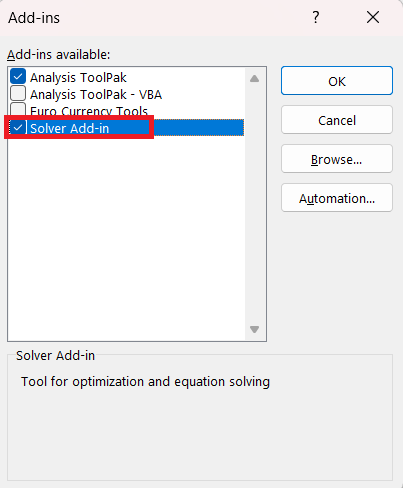Highlight the Analysis ToolPak - VBA entry text
403x488 pixels.
[96, 95]
